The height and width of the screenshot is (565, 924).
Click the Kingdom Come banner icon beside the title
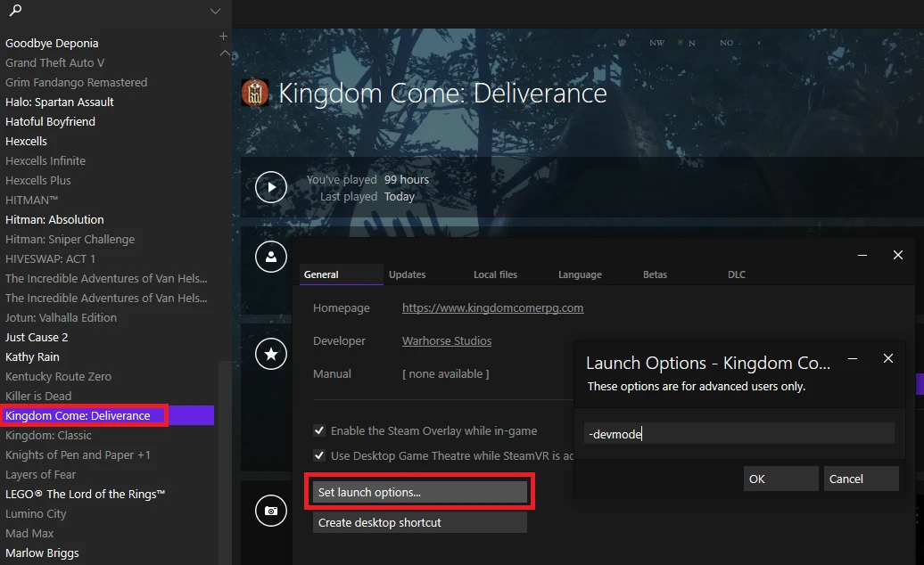pyautogui.click(x=255, y=92)
